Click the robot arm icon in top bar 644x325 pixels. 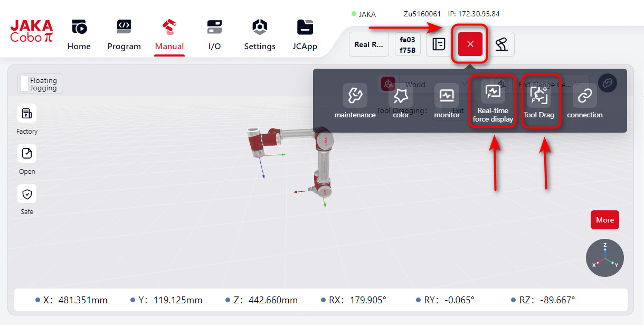501,44
